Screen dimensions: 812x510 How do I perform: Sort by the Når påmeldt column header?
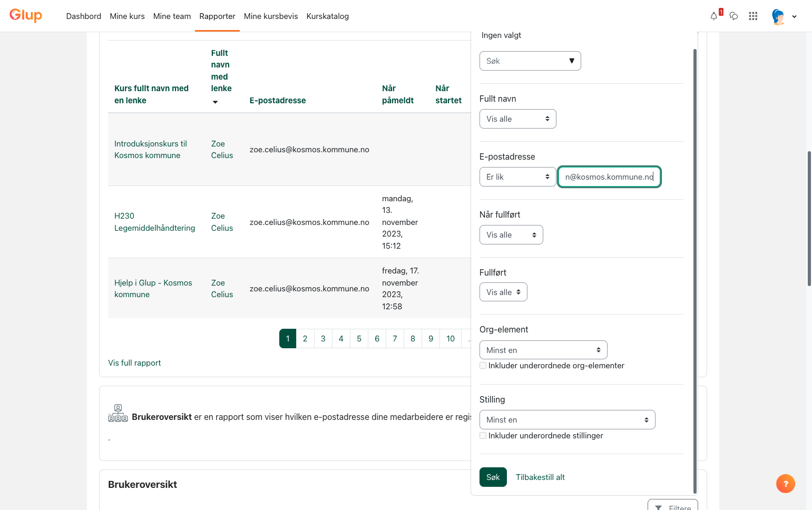pyautogui.click(x=398, y=94)
